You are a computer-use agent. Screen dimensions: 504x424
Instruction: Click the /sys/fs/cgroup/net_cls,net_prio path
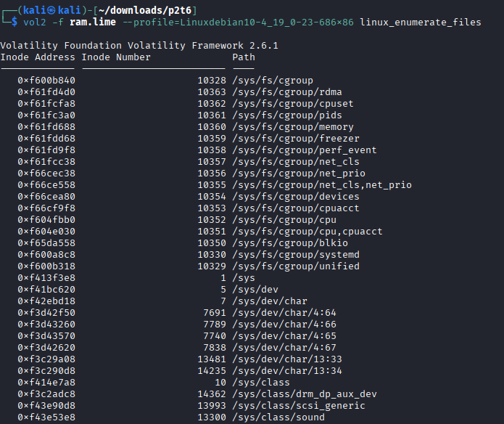tap(322, 185)
